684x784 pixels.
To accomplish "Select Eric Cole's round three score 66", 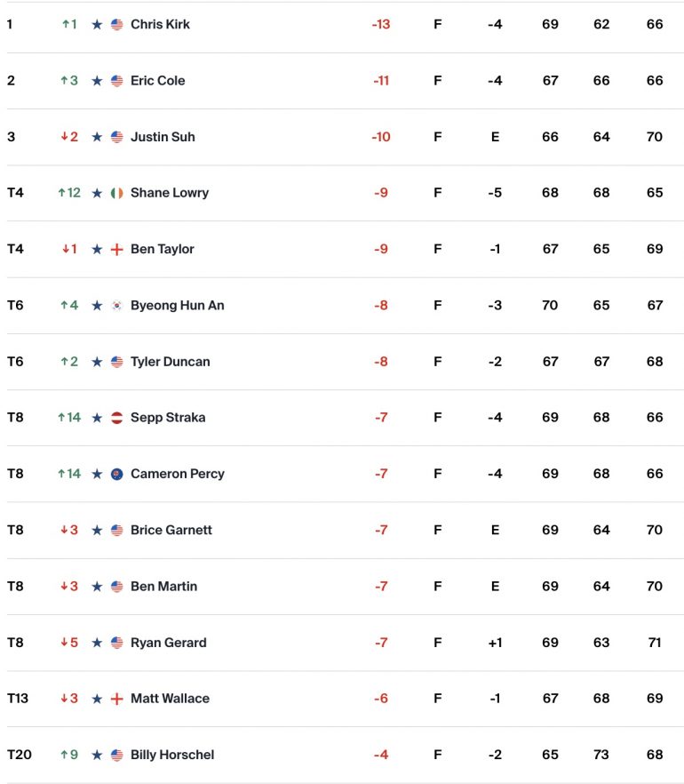I will [655, 81].
